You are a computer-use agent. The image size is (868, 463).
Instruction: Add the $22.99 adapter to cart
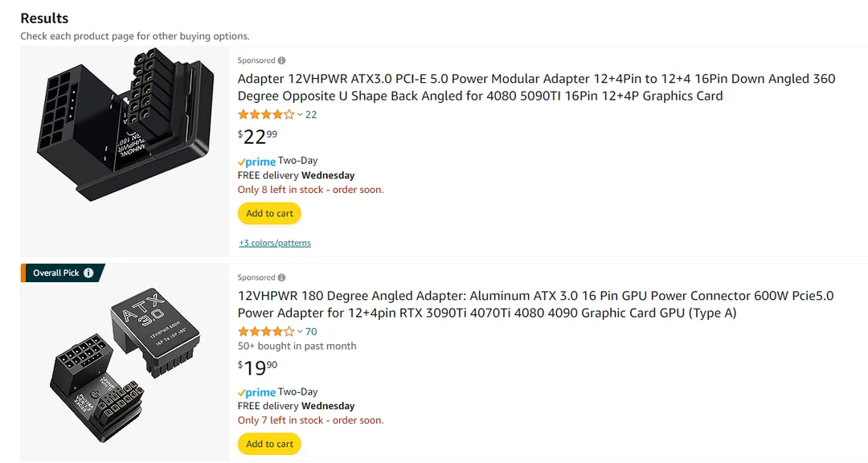269,213
